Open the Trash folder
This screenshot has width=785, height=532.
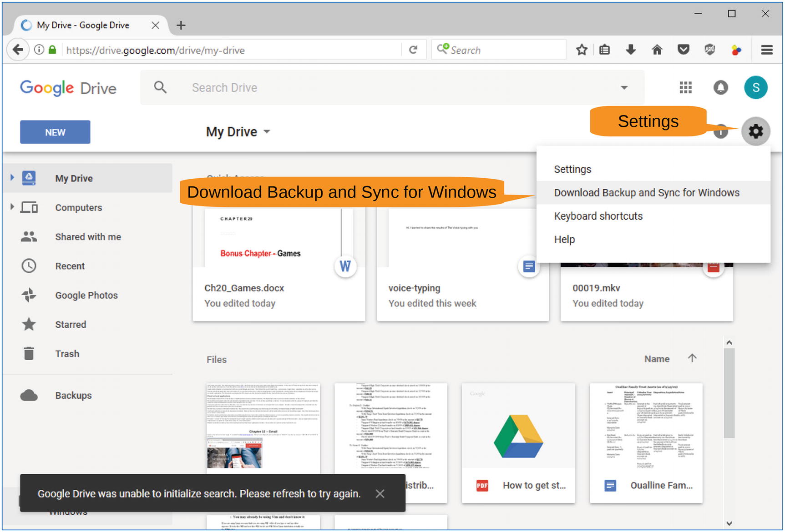coord(87,353)
